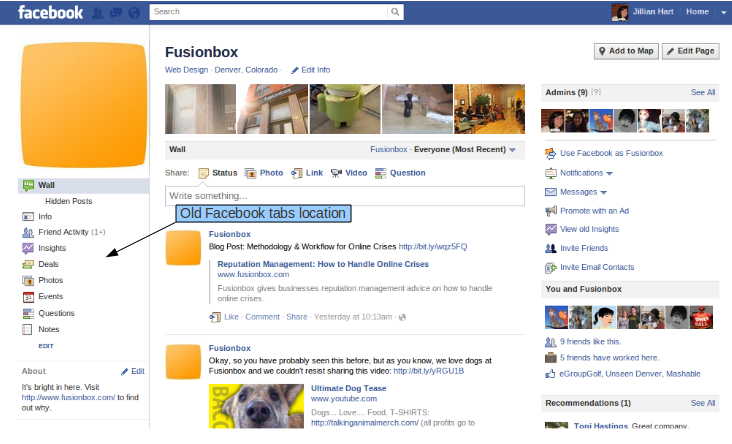Select the Photo share icon
Viewport: 732px width, 444px height.
tap(250, 173)
